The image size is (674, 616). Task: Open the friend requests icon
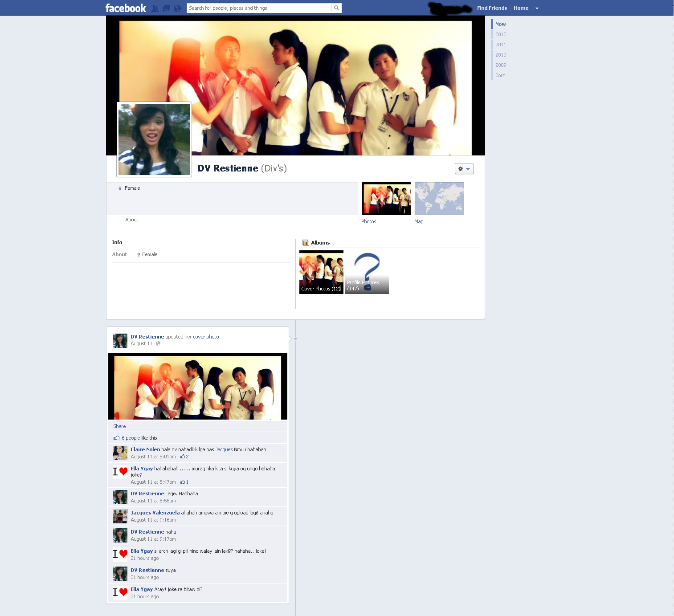[x=155, y=8]
